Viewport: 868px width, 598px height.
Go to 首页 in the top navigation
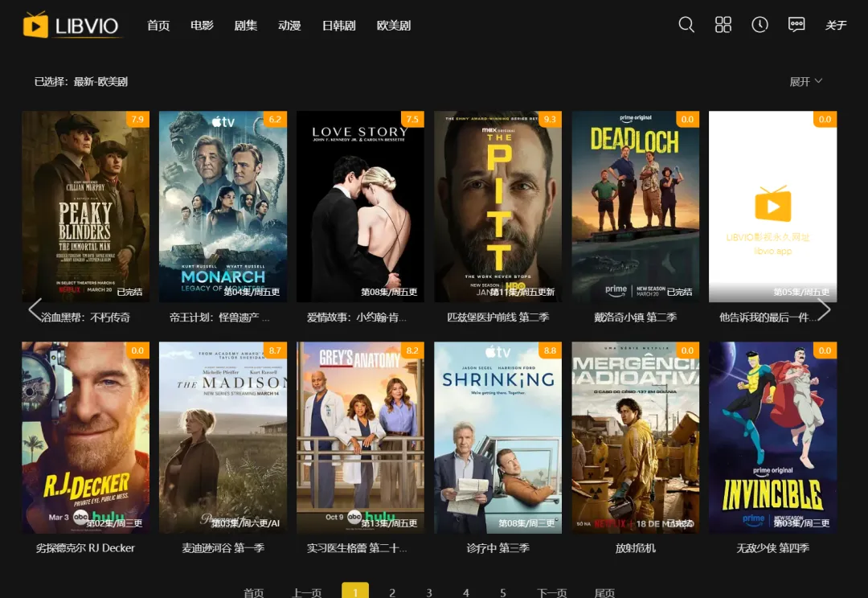158,26
